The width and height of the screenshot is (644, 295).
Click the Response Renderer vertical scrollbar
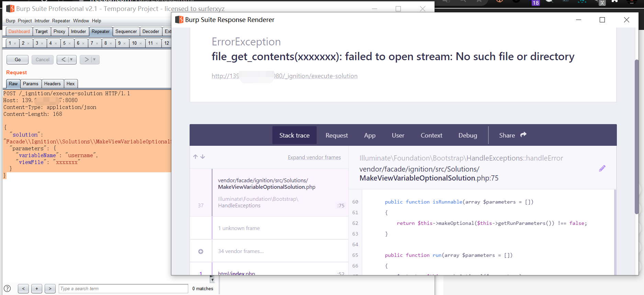[636, 136]
